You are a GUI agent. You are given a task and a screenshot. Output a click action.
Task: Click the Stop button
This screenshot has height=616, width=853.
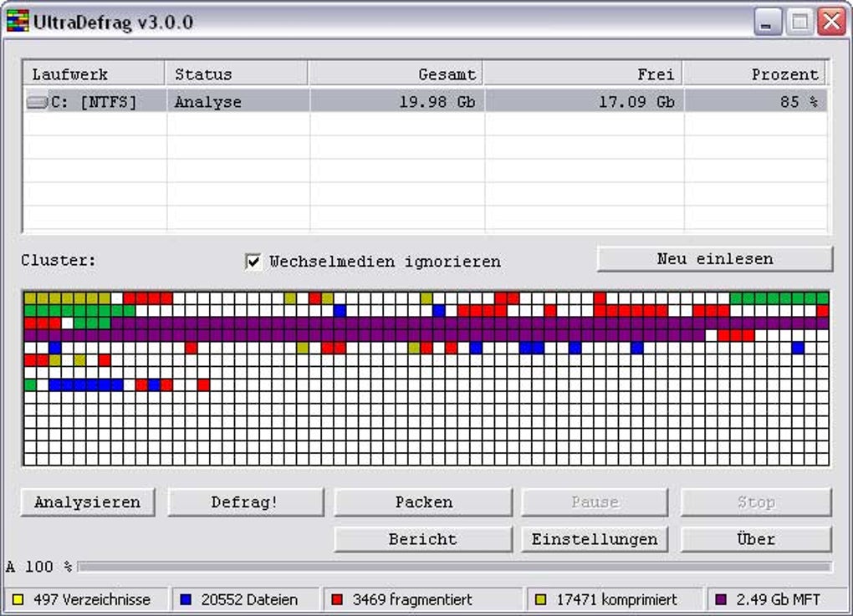click(755, 501)
